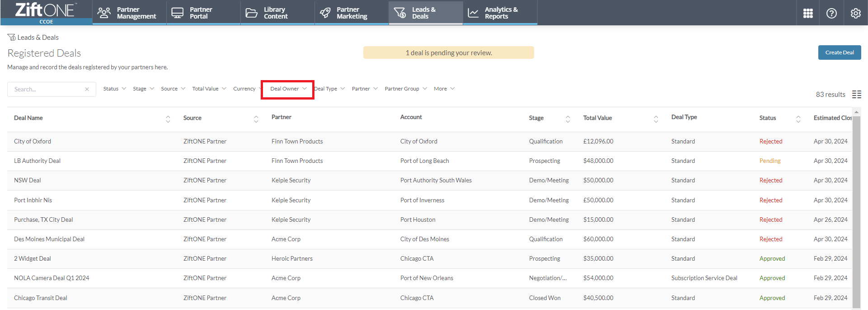
Task: Expand the Stage filter dropdown
Action: [144, 89]
